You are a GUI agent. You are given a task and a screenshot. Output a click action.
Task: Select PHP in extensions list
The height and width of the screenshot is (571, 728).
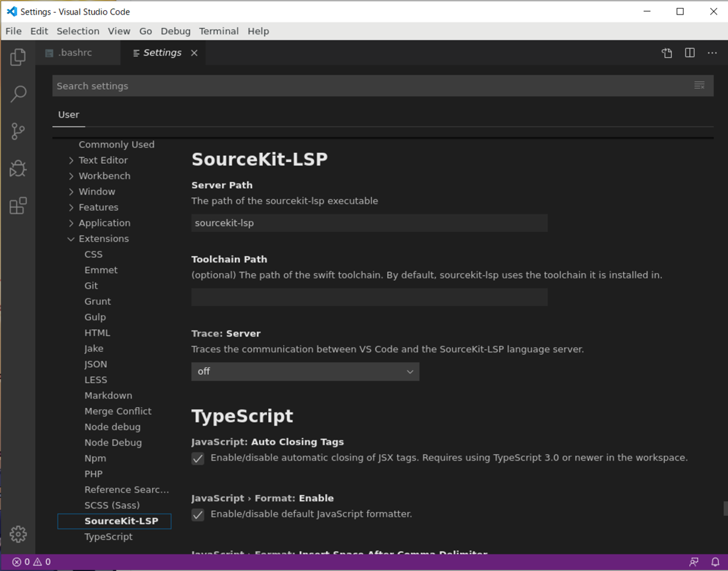(x=93, y=474)
